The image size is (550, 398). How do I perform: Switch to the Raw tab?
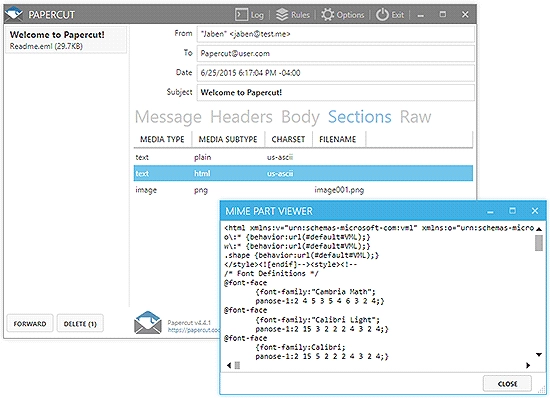pyautogui.click(x=416, y=117)
